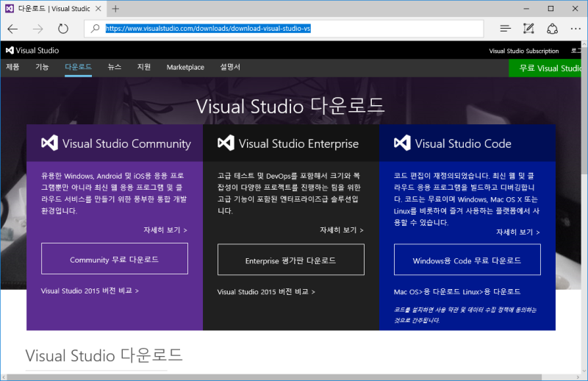The width and height of the screenshot is (588, 381).
Task: Close the Visual Studio browser tab
Action: pos(98,8)
